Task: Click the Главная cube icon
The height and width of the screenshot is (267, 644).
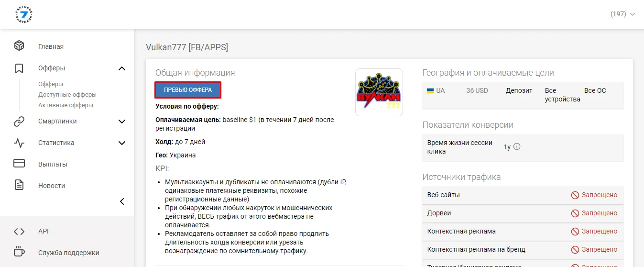Action: click(x=19, y=46)
